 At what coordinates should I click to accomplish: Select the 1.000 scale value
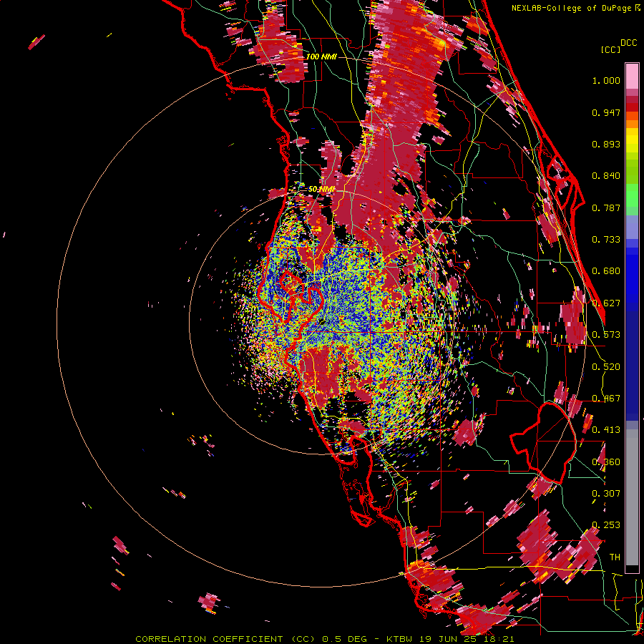tap(606, 80)
